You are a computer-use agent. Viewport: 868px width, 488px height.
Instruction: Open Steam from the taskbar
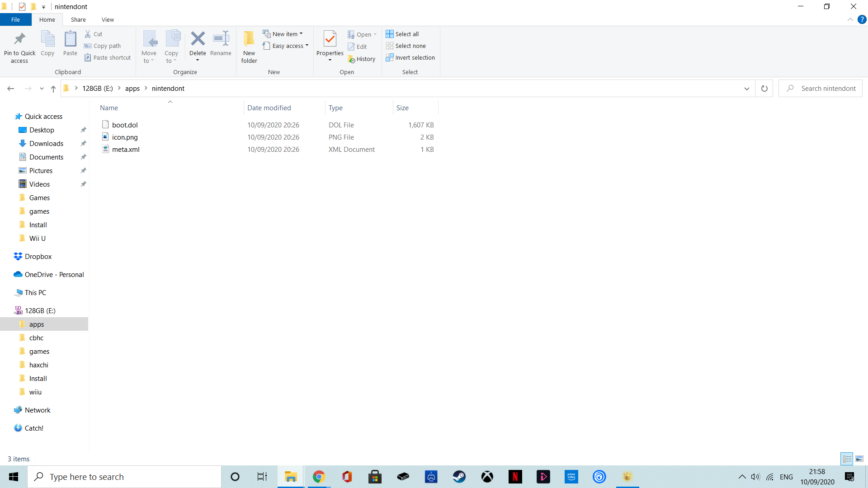click(459, 477)
